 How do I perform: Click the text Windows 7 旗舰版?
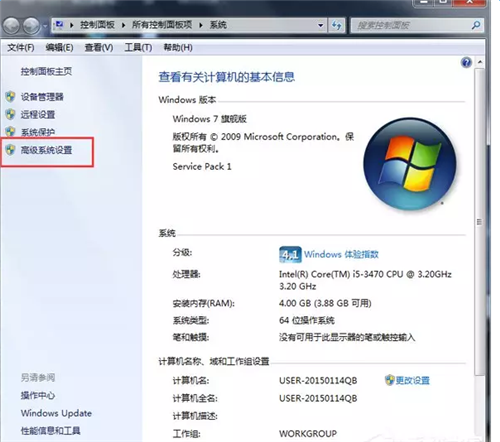tap(210, 119)
